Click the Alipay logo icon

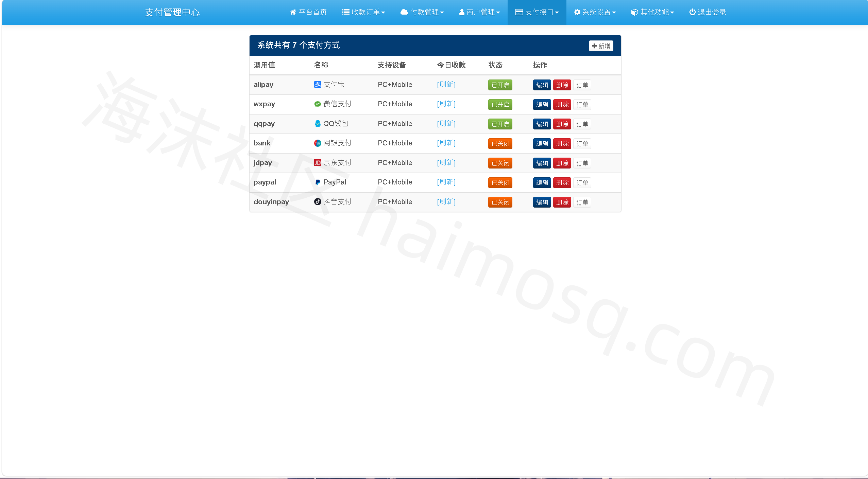[x=318, y=85]
